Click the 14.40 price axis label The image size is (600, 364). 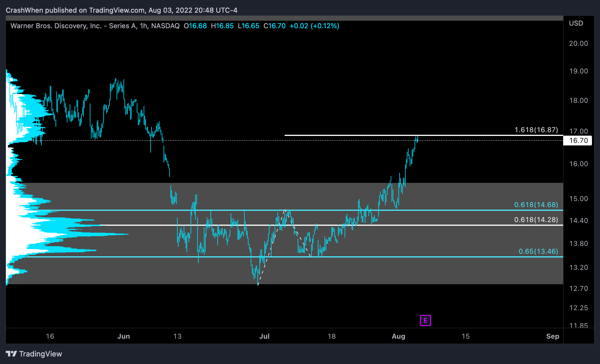(x=578, y=221)
